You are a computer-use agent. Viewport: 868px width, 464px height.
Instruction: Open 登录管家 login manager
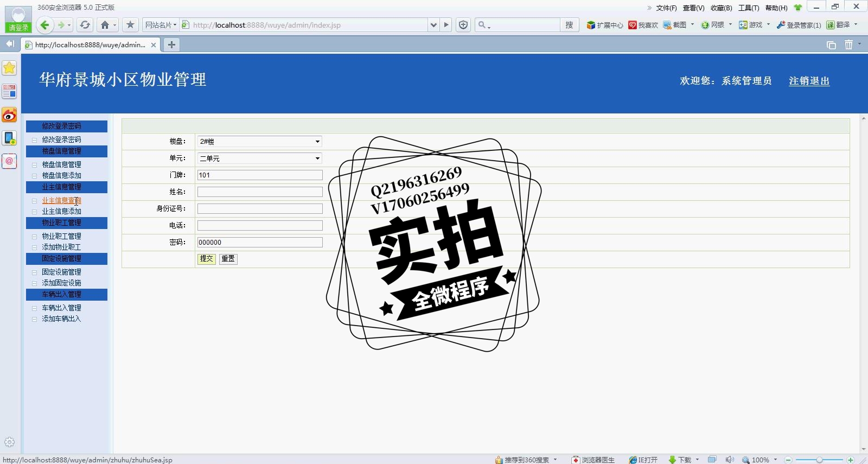tap(799, 25)
